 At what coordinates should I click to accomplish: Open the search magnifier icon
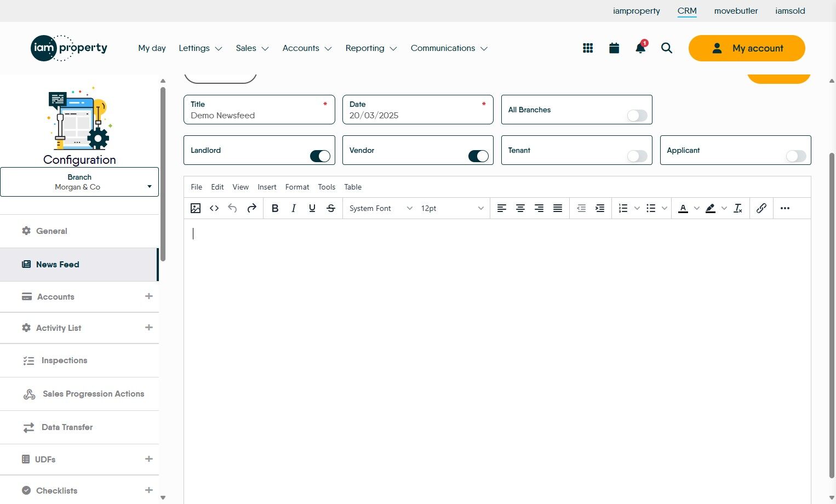click(667, 48)
